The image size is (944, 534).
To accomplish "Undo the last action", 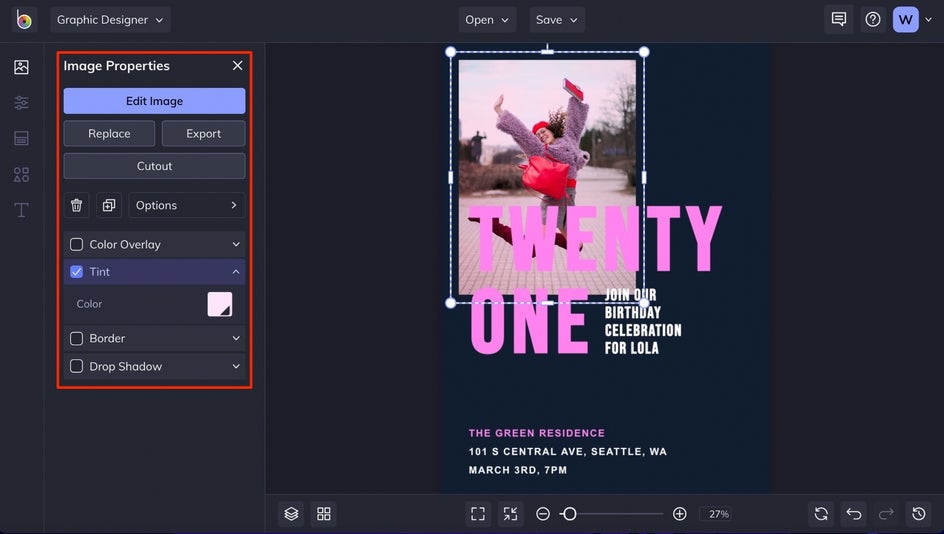I will (854, 514).
